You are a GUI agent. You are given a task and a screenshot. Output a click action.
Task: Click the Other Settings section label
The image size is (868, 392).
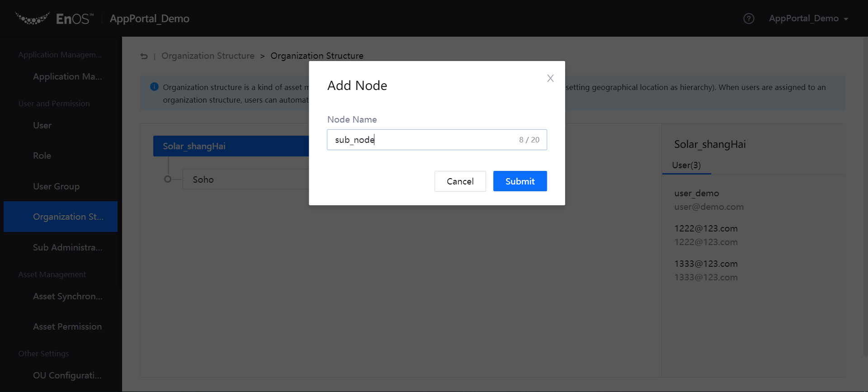click(x=43, y=354)
